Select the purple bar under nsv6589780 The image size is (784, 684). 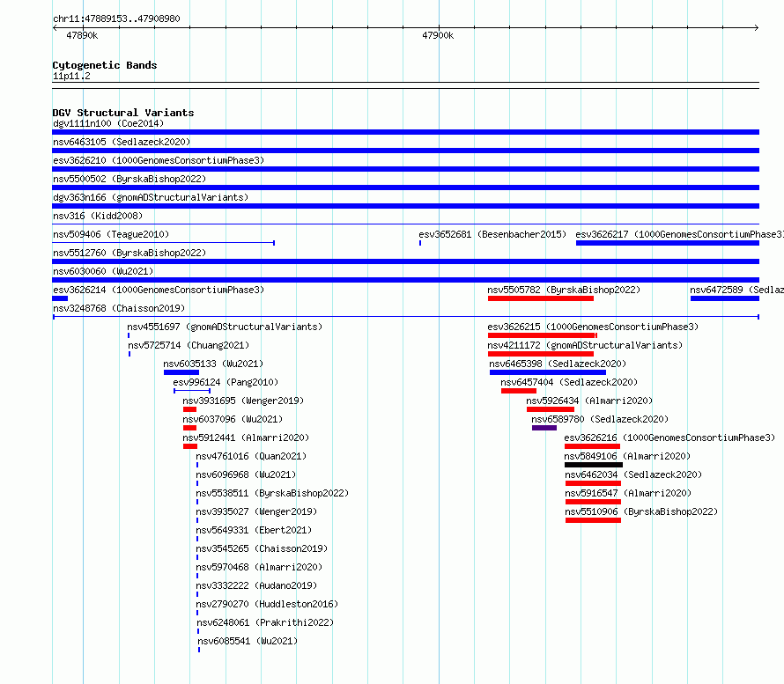[544, 428]
